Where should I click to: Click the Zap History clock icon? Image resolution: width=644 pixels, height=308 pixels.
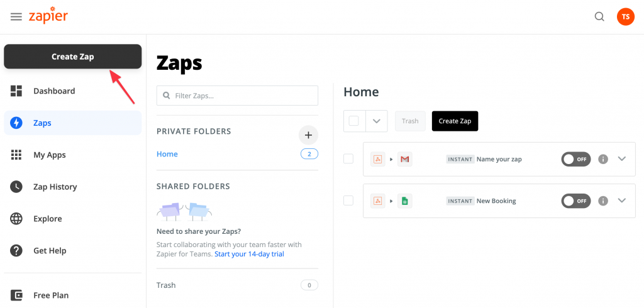tap(16, 187)
